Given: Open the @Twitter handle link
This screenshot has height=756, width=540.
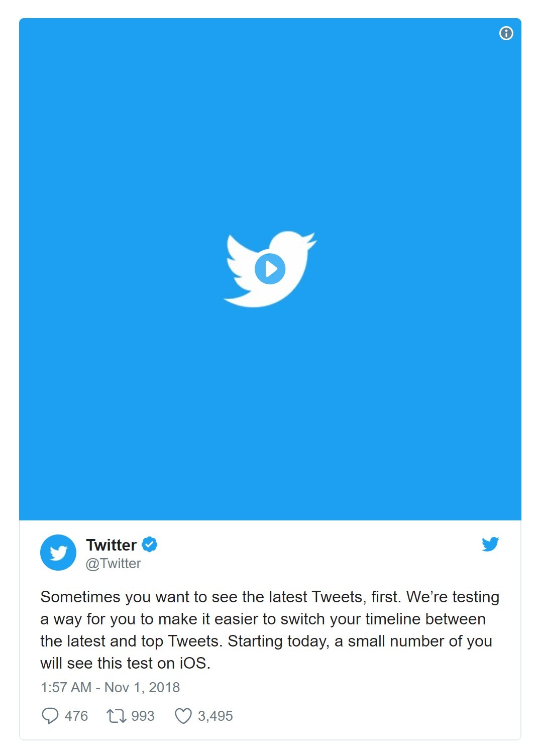Looking at the screenshot, I should point(114,564).
